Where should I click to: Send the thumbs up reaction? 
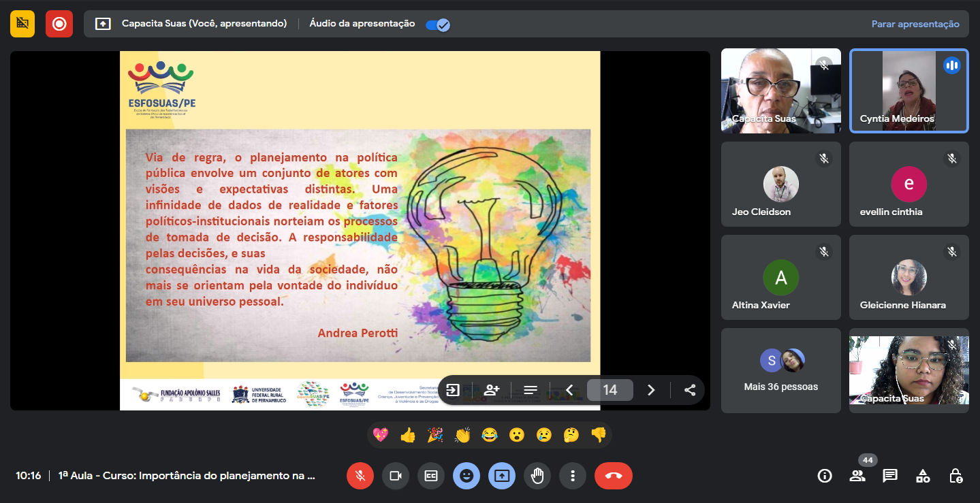click(x=408, y=435)
